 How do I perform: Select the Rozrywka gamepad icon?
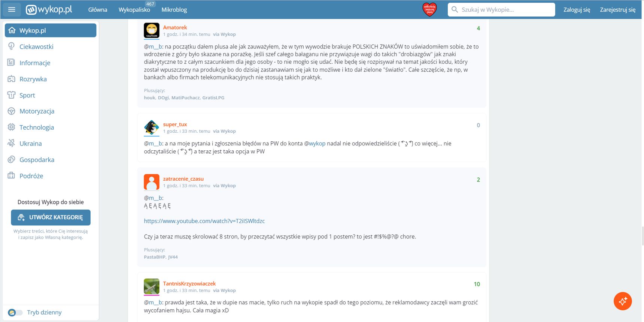pos(12,79)
